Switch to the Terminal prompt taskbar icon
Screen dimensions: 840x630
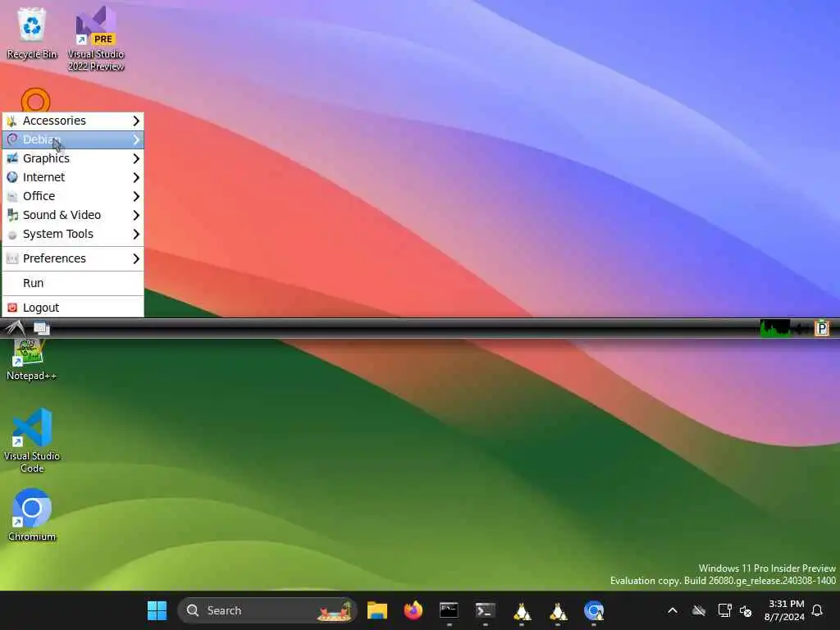(x=486, y=610)
